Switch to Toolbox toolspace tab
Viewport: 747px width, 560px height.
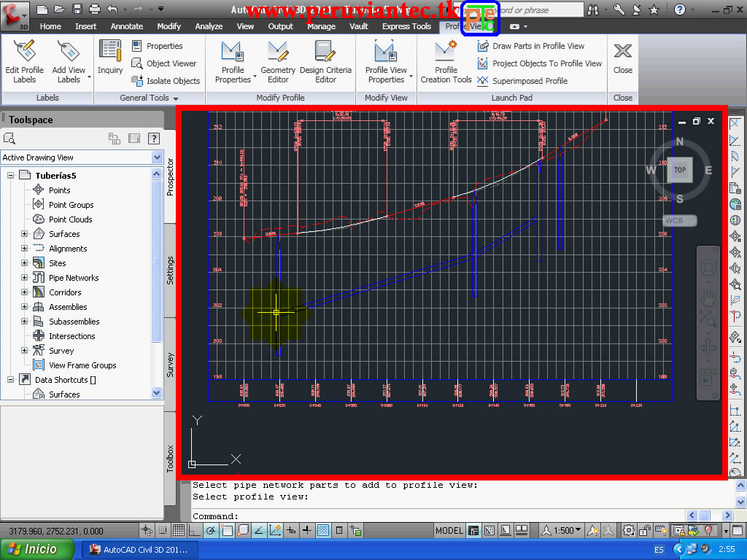click(170, 459)
